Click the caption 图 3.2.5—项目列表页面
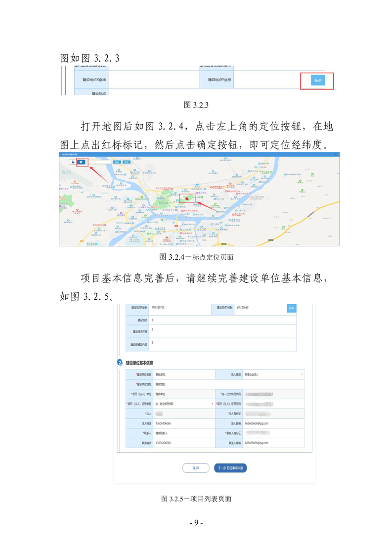The image size is (392, 555). 196,499
